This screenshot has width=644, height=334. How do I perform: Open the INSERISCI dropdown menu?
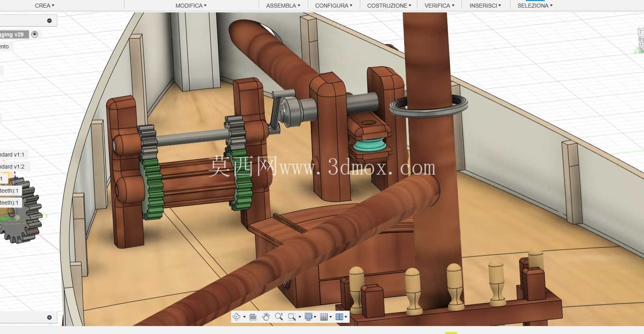click(485, 6)
